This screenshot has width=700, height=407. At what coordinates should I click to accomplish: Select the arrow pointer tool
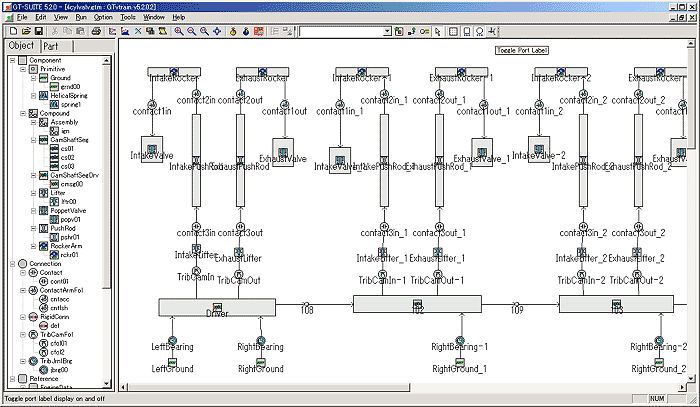point(438,31)
